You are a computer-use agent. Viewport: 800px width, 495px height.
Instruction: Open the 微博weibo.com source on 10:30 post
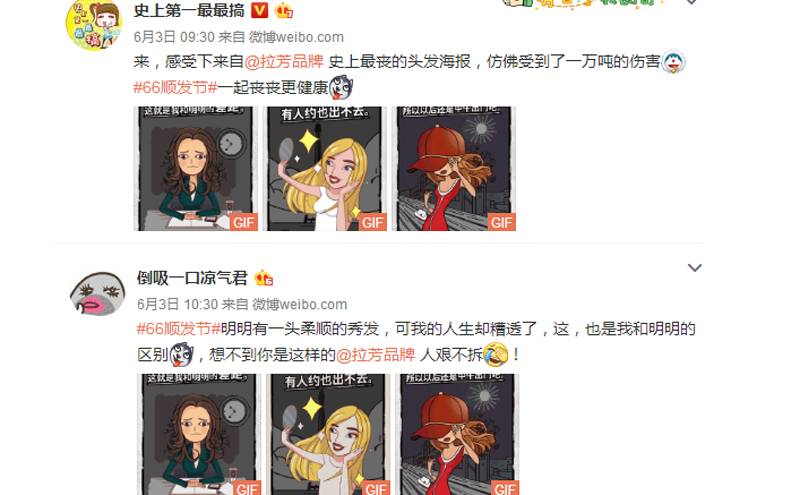299,304
